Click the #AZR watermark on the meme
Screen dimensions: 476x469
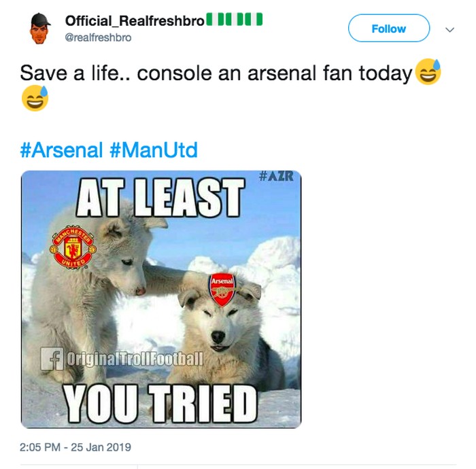pyautogui.click(x=276, y=177)
